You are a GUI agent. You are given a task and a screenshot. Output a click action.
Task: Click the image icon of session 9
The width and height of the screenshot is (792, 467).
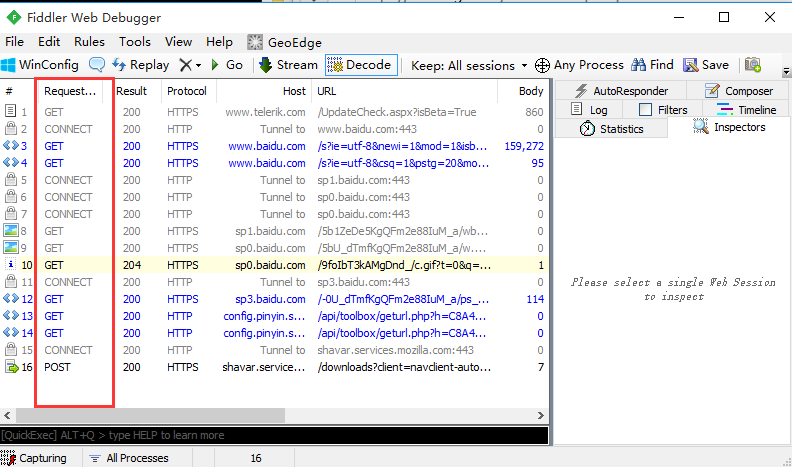point(11,247)
